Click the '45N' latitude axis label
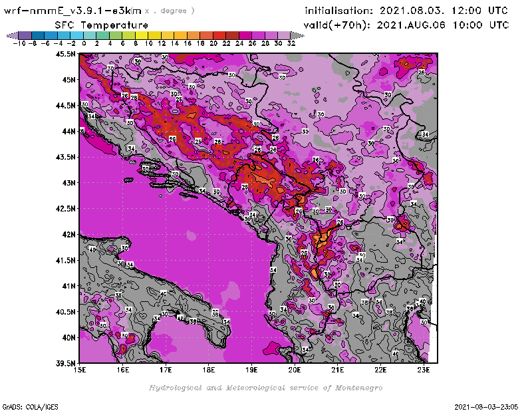532x411 pixels. point(68,80)
